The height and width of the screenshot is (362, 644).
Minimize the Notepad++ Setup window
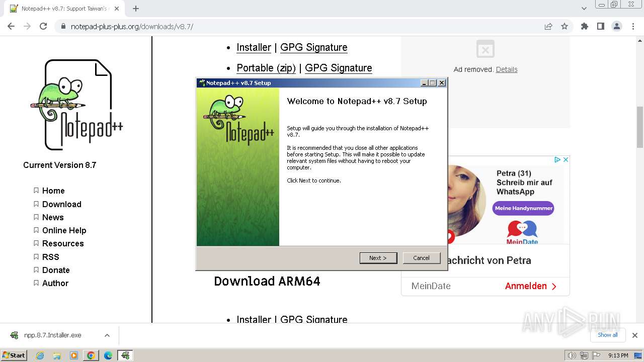(x=424, y=83)
